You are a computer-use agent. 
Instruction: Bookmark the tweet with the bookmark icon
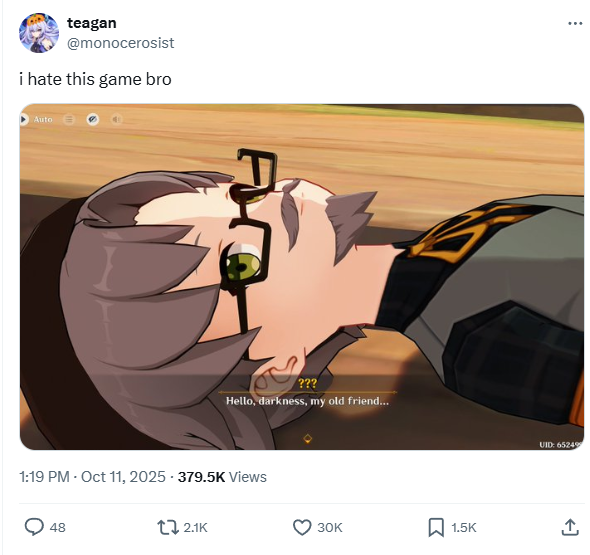436,527
